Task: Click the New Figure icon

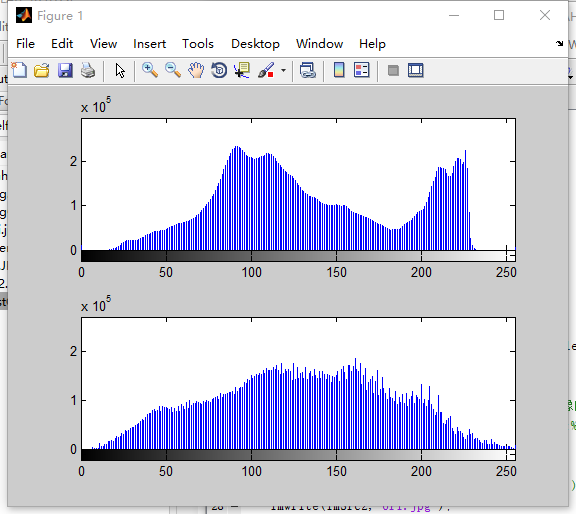Action: [x=19, y=70]
